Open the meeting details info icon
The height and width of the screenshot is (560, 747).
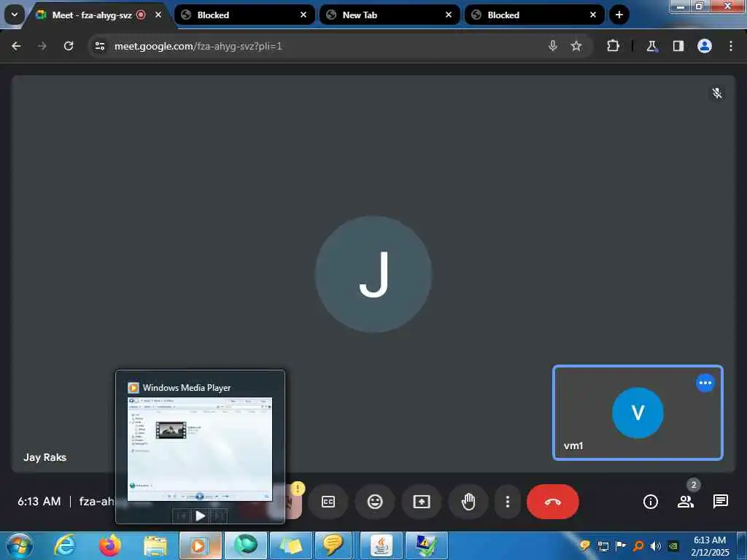(650, 502)
